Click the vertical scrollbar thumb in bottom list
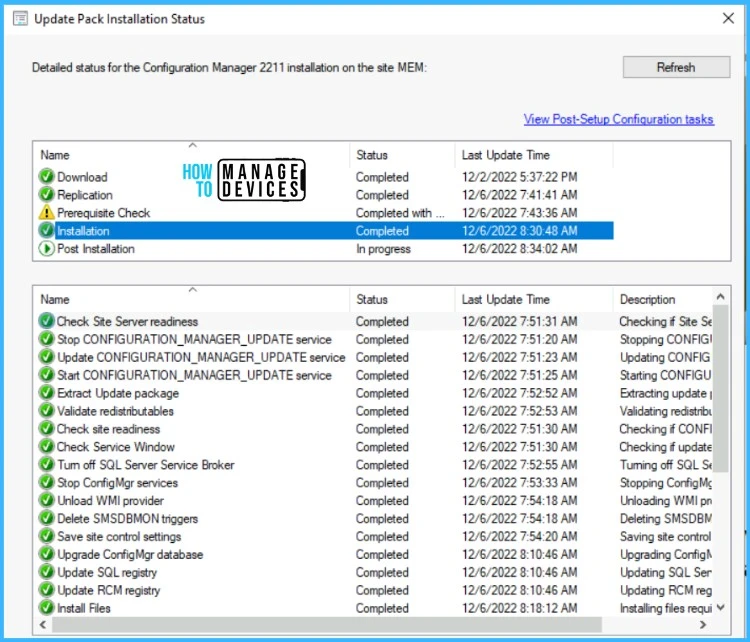The height and width of the screenshot is (642, 750). click(x=721, y=388)
